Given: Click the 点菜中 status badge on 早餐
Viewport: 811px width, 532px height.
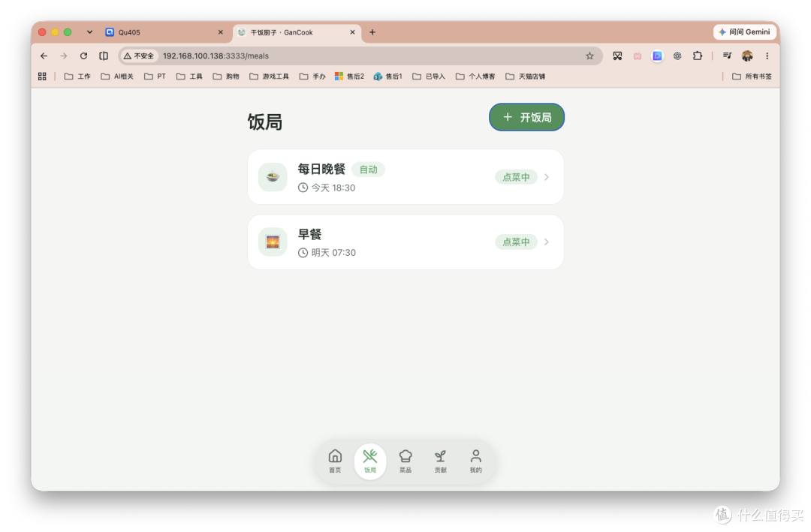Looking at the screenshot, I should (516, 242).
